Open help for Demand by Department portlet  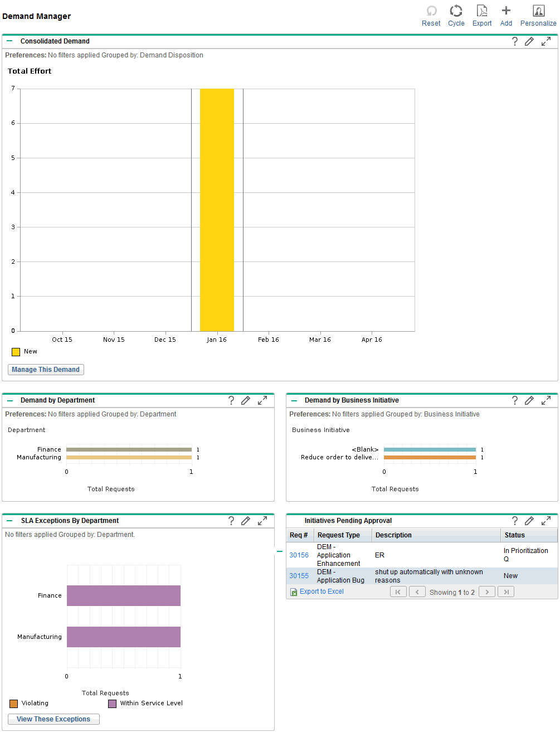pyautogui.click(x=231, y=400)
